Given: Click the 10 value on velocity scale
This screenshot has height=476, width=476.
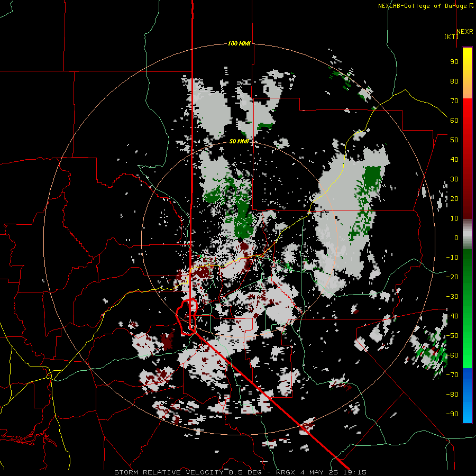Looking at the screenshot, I should 454,218.
